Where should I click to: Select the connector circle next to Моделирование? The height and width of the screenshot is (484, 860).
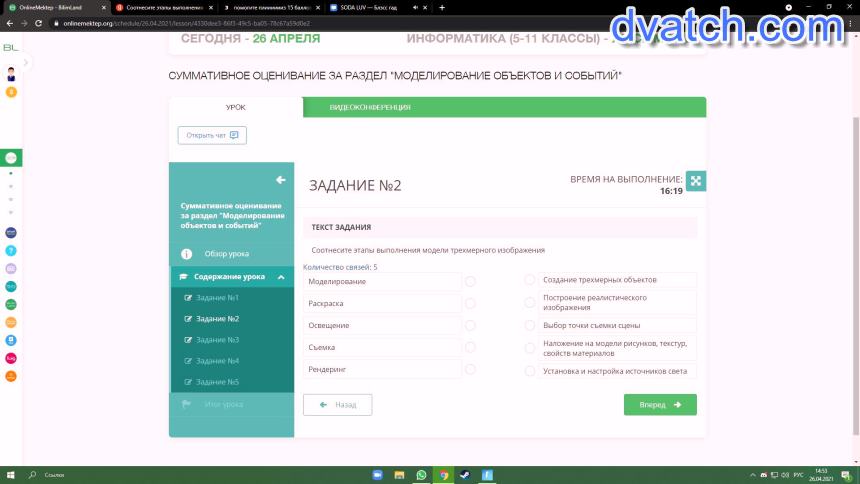pos(470,281)
